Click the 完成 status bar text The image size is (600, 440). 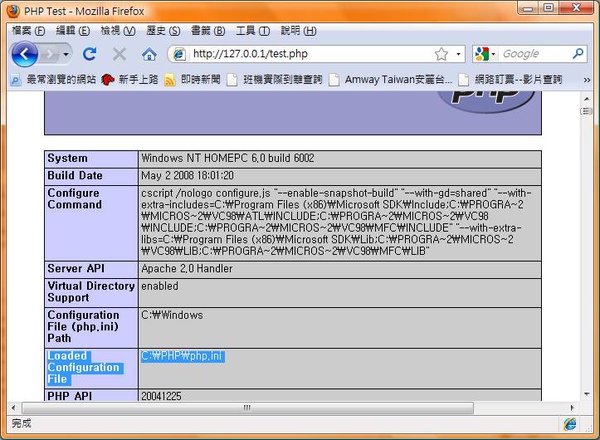[21, 424]
